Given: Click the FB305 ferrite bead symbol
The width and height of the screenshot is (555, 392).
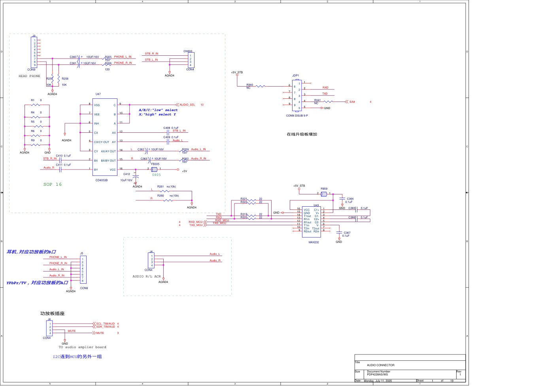Looking at the screenshot, I should [155, 169].
